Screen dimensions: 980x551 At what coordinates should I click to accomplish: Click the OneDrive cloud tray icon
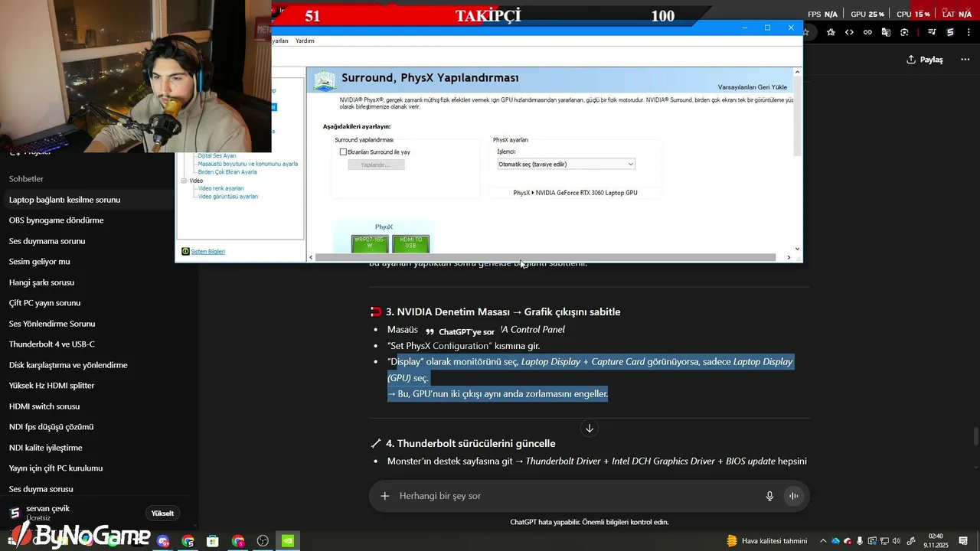pos(835,541)
